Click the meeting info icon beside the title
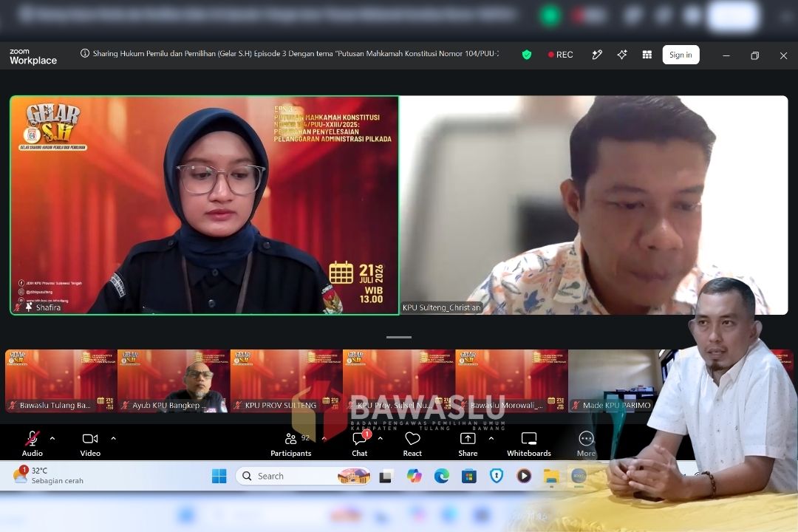798x532 pixels. tap(85, 53)
